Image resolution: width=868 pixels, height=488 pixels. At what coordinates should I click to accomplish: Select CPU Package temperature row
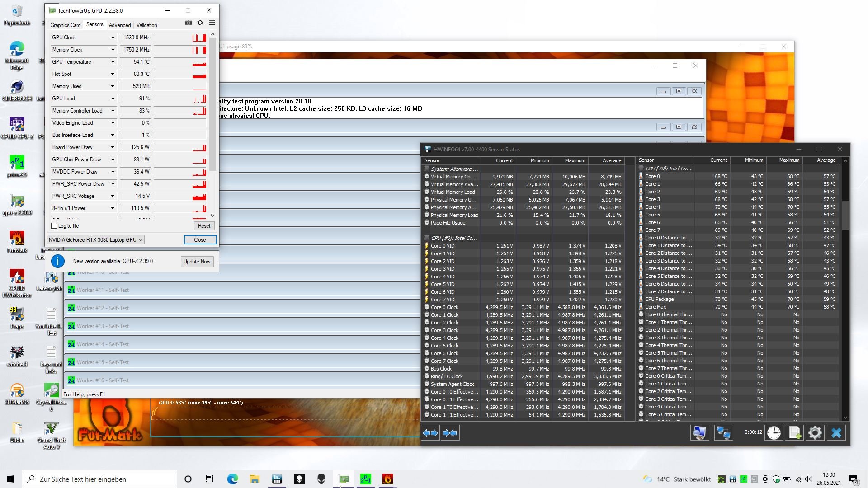point(738,299)
